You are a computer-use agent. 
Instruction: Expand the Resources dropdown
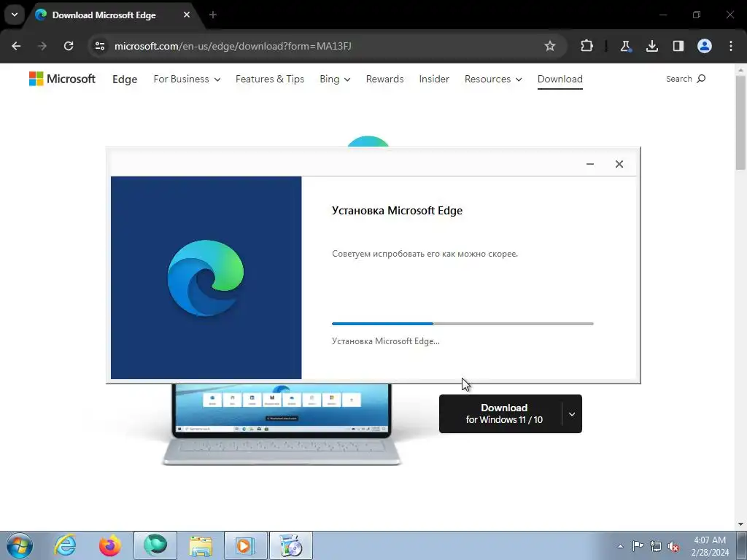[x=493, y=79]
